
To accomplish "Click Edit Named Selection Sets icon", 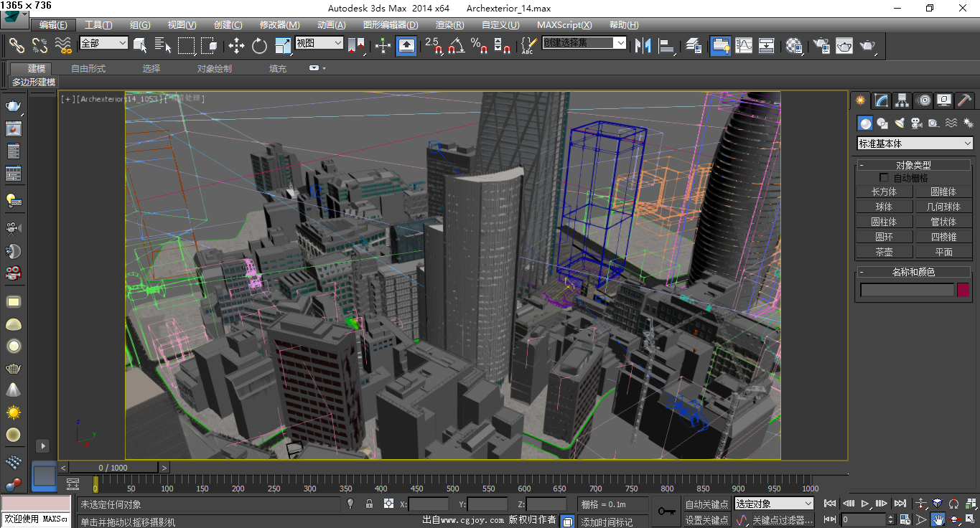I will pyautogui.click(x=528, y=46).
